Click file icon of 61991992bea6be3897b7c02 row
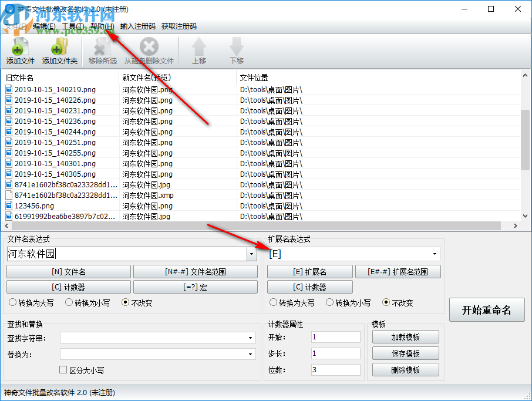The height and width of the screenshot is (401, 532). 9,216
